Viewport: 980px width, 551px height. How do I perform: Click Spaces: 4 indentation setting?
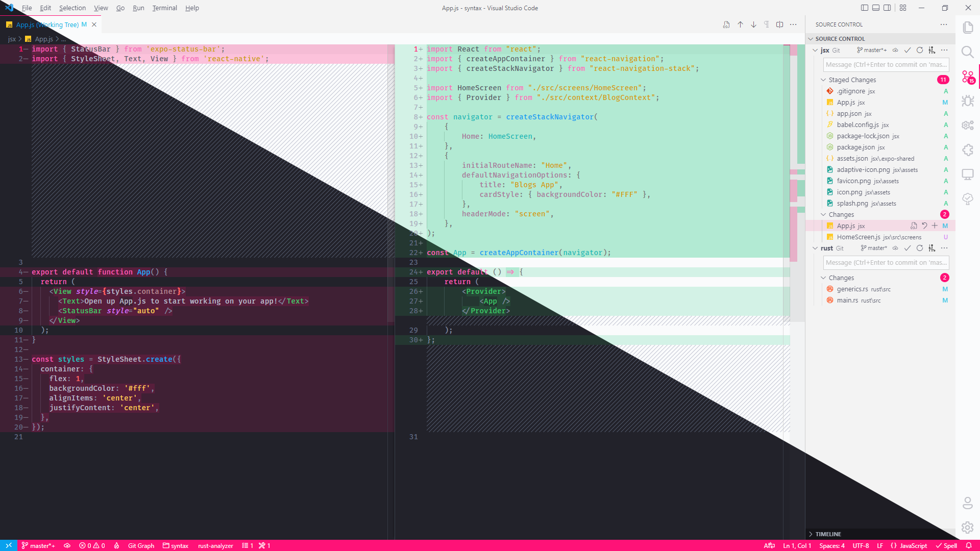point(832,545)
